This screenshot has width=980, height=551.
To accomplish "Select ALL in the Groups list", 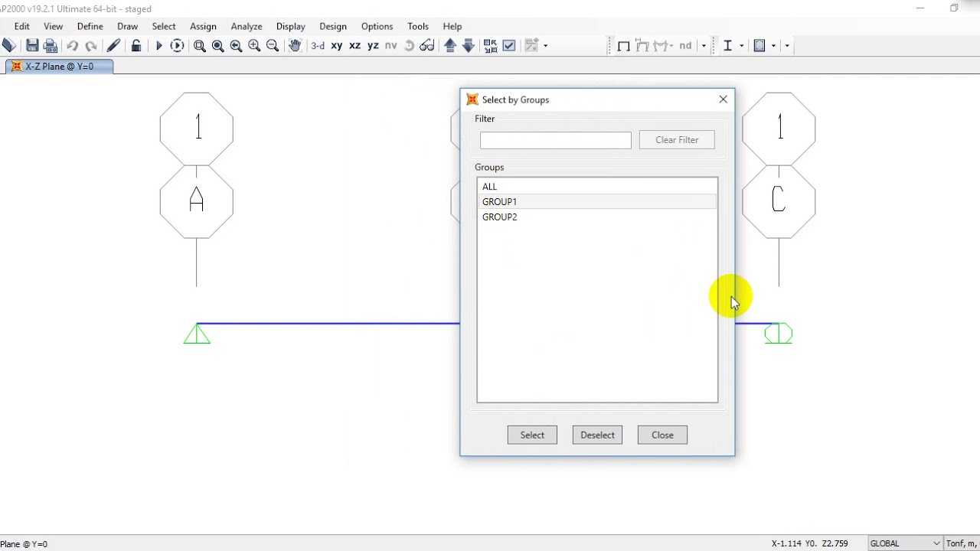I will [597, 187].
